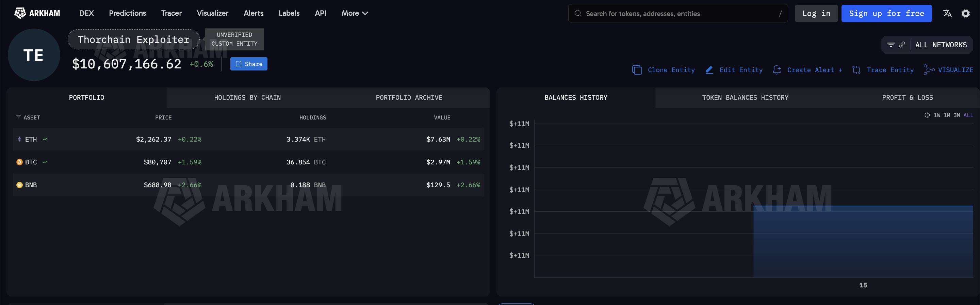Click Sign up for free
Viewport: 980px width, 305px height.
pos(886,14)
